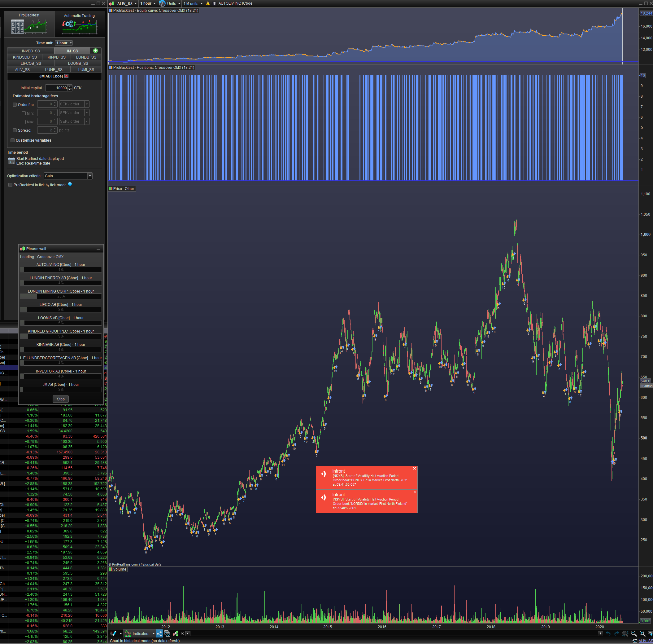Switch to the Automatic Trading tab
The width and height of the screenshot is (653, 644).
coord(80,24)
